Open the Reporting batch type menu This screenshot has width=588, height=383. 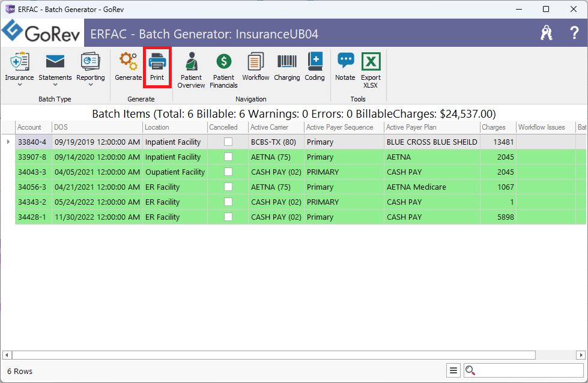point(90,68)
